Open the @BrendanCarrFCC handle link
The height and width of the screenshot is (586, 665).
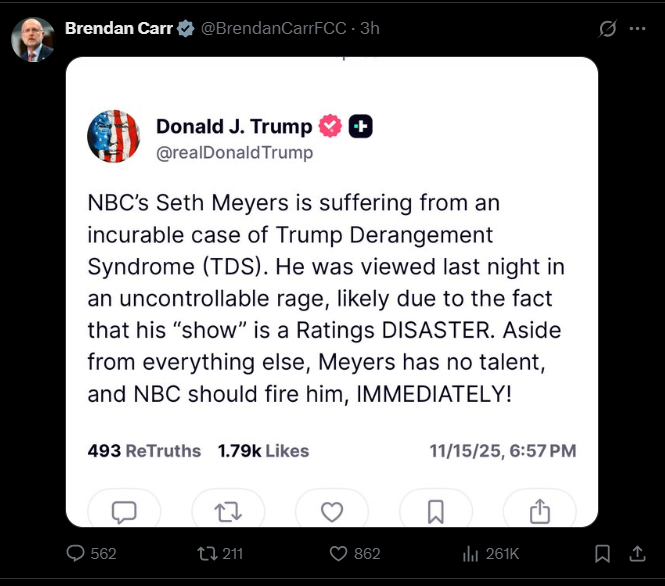(x=274, y=28)
